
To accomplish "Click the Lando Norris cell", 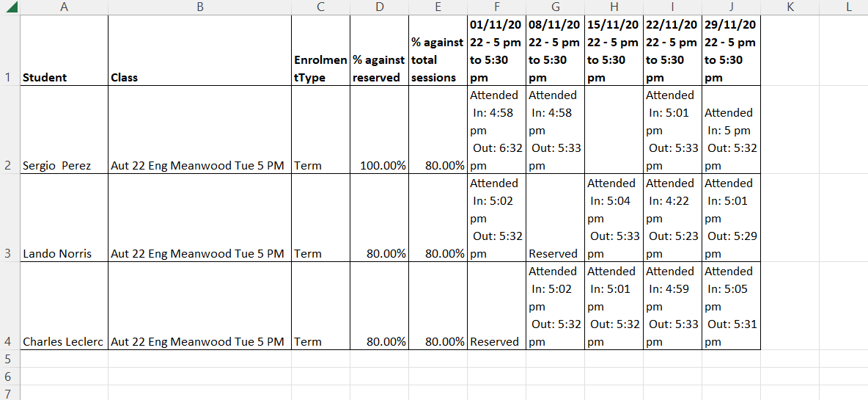I will click(x=64, y=218).
